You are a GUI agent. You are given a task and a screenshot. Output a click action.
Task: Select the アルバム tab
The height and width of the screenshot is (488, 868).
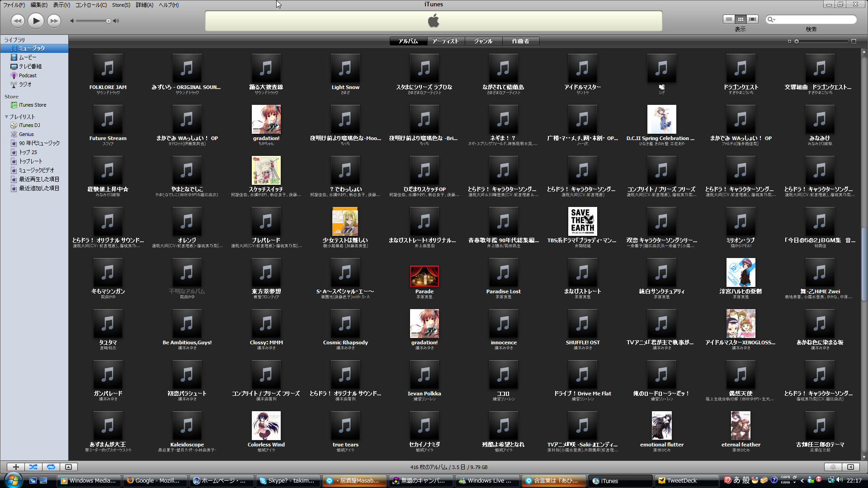pos(408,41)
